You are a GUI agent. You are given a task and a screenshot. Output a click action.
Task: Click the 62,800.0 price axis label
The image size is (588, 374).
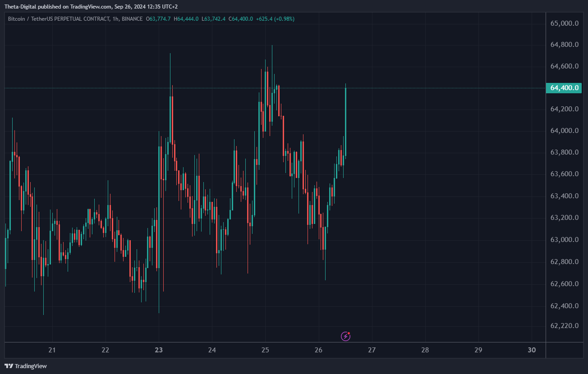pyautogui.click(x=564, y=262)
